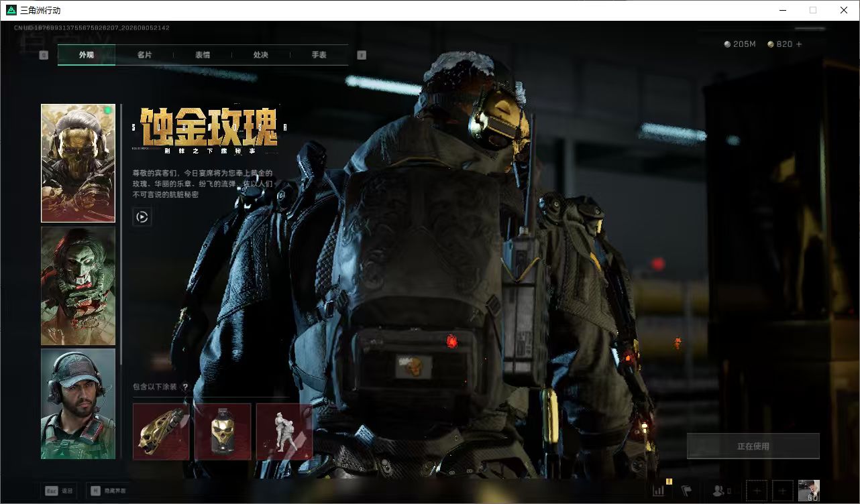The height and width of the screenshot is (504, 860).
Task: Close the 三角洲行动 window
Action: click(x=844, y=10)
